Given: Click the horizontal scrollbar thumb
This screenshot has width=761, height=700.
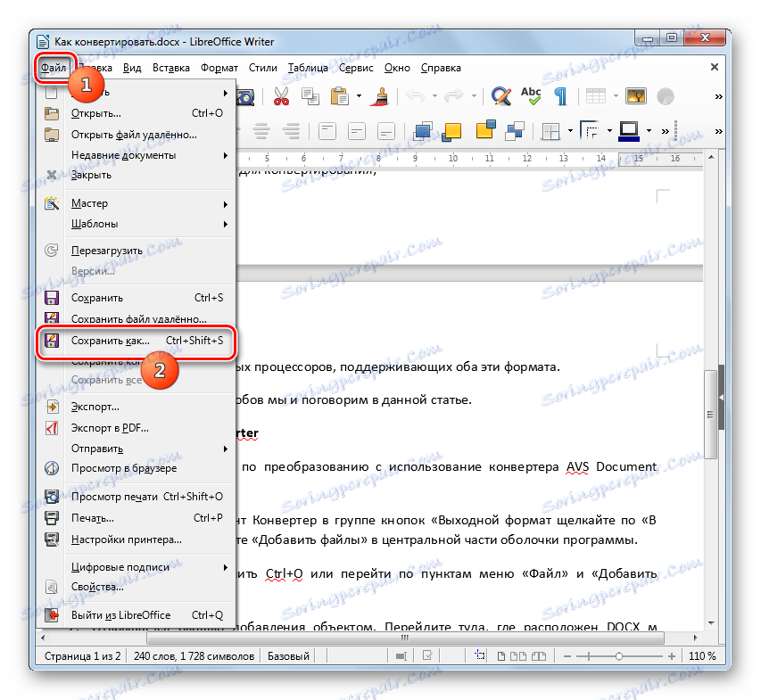Looking at the screenshot, I should click(x=405, y=638).
